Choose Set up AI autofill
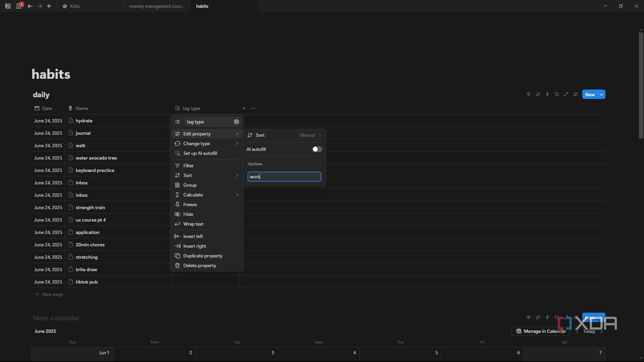This screenshot has width=644, height=362. (207, 153)
